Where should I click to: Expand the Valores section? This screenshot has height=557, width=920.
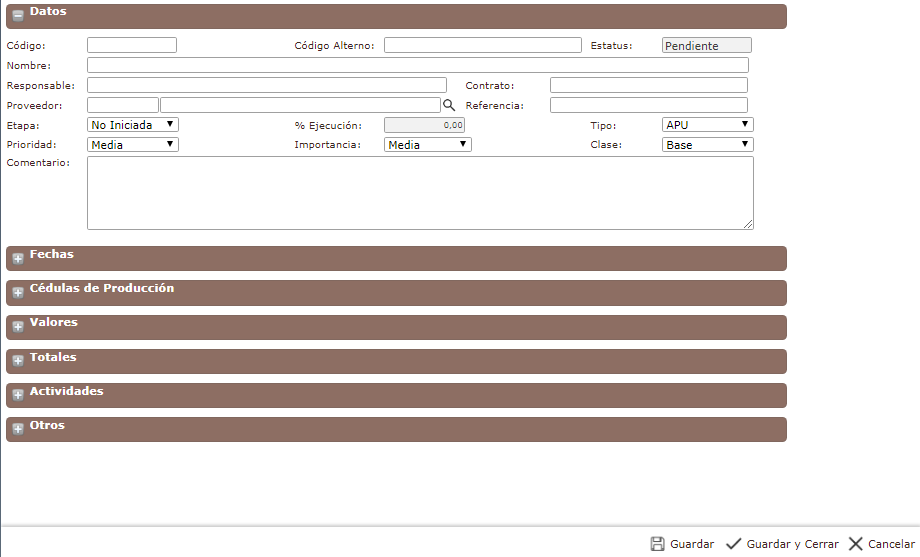(x=18, y=327)
